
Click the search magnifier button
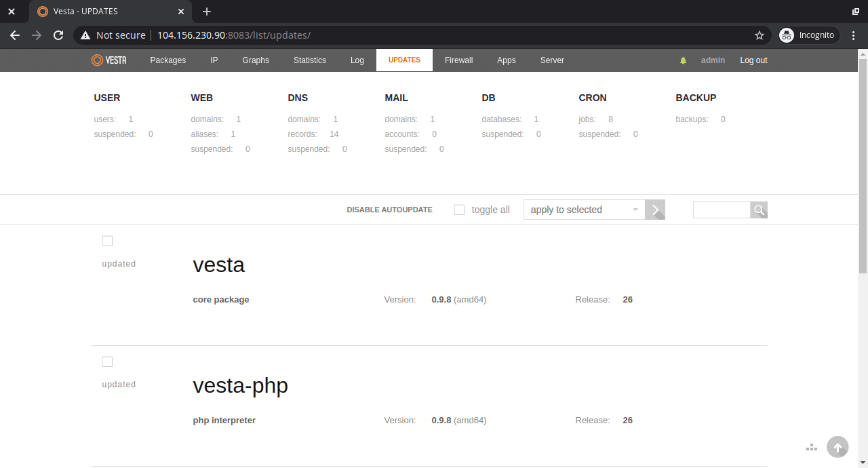(759, 210)
